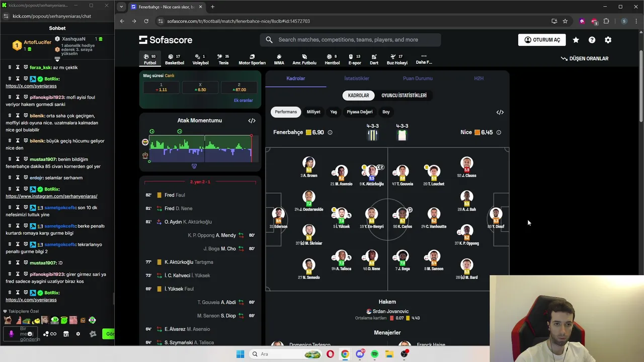Select OYUNCU İSTATİSTİKLERİ toggle option
The height and width of the screenshot is (362, 644).
tap(404, 96)
